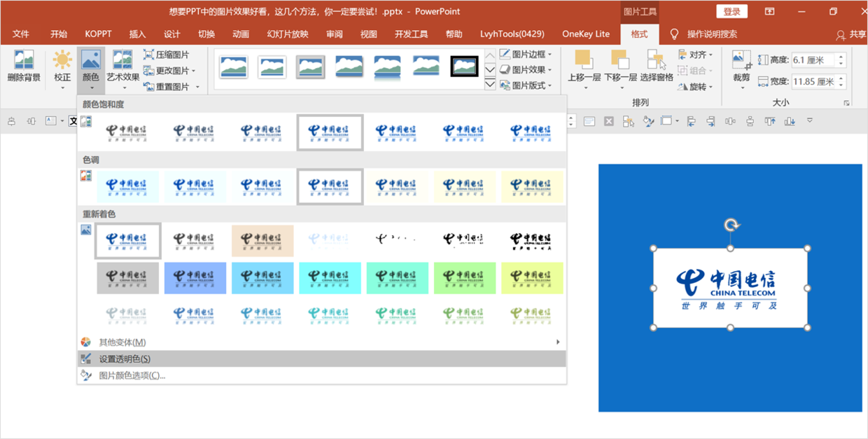Expand the 重置图片 (Reset Picture) dropdown arrow
The width and height of the screenshot is (868, 439).
click(197, 88)
